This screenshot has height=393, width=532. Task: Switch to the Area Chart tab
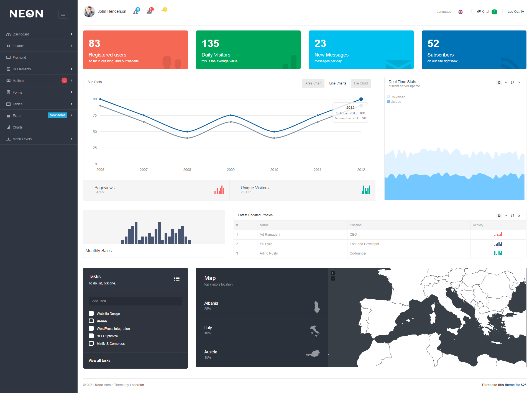pyautogui.click(x=313, y=83)
